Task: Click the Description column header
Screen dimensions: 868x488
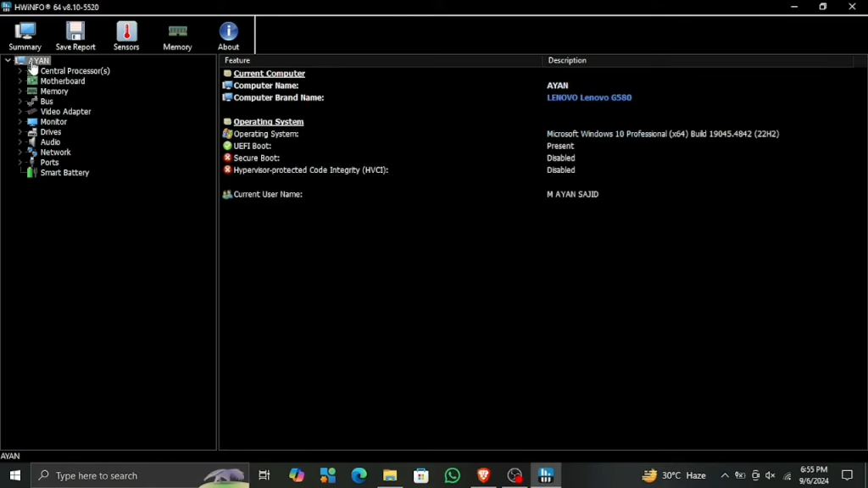Action: (698, 60)
